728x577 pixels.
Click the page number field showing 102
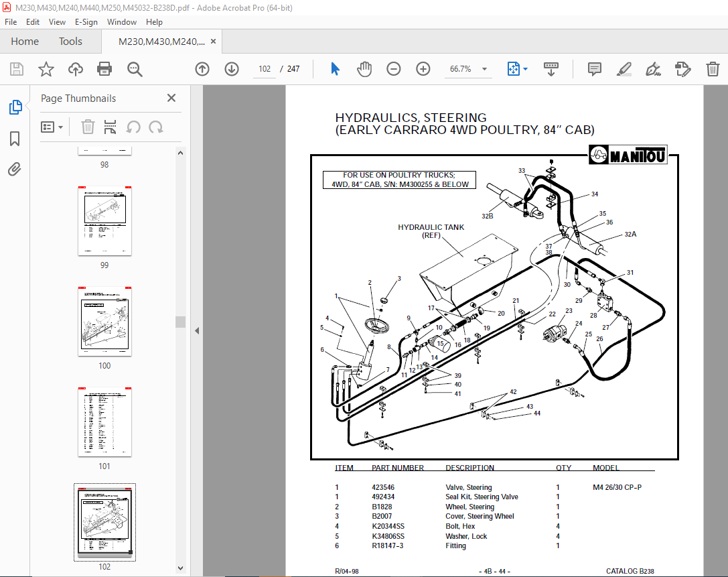265,69
